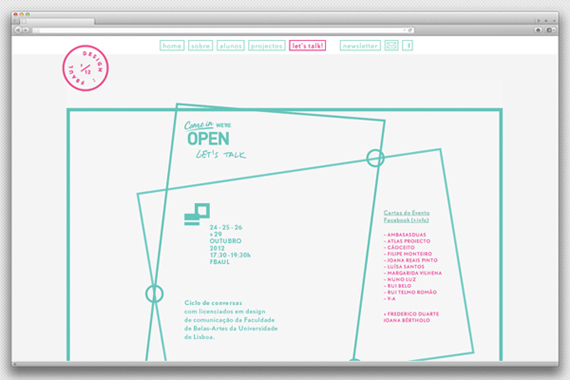Screen dimensions: 570x380
Task: Navigate to the alunos page
Action: point(230,45)
